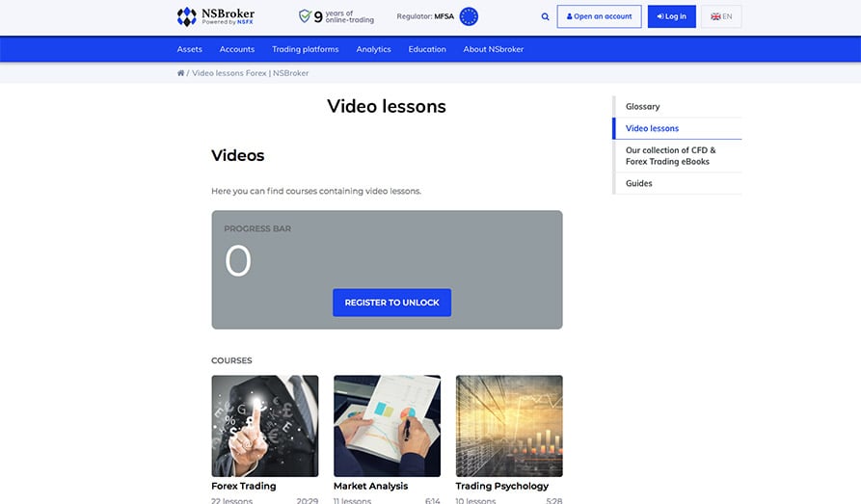Click the Open an account button
The image size is (861, 504).
[x=599, y=16]
